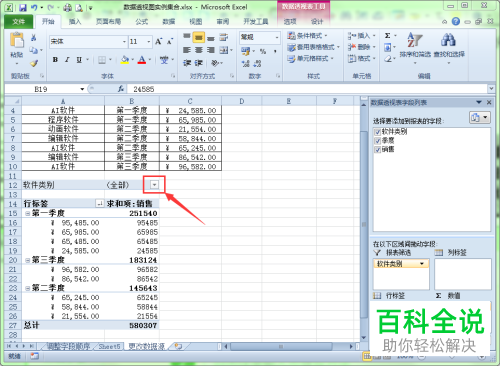Open the 软件类别 filter dropdown in cell B12
The image size is (500, 366).
[154, 185]
